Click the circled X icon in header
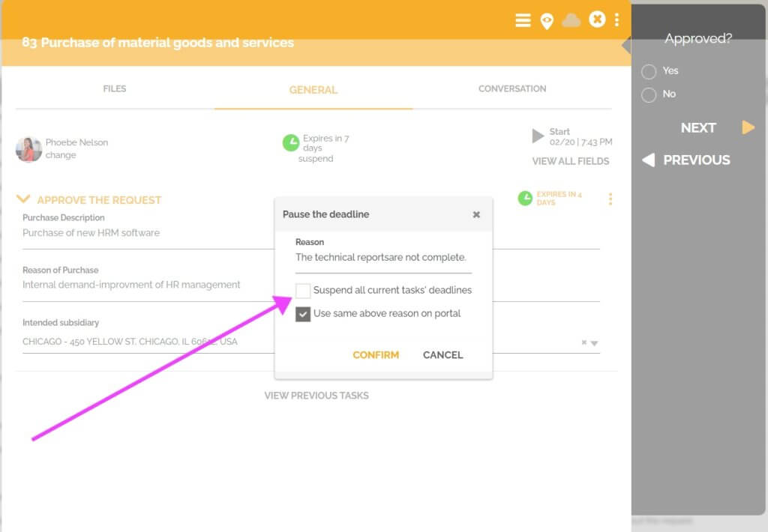The image size is (768, 532). click(x=597, y=20)
